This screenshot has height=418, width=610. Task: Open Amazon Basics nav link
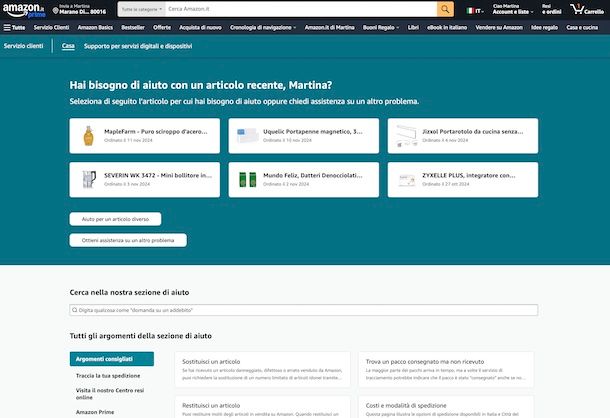coord(95,28)
